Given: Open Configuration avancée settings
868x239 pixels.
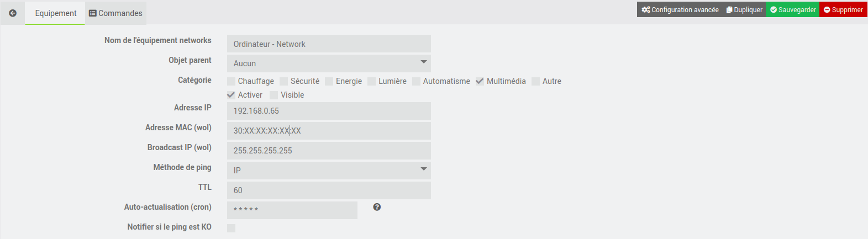Looking at the screenshot, I should coord(680,9).
